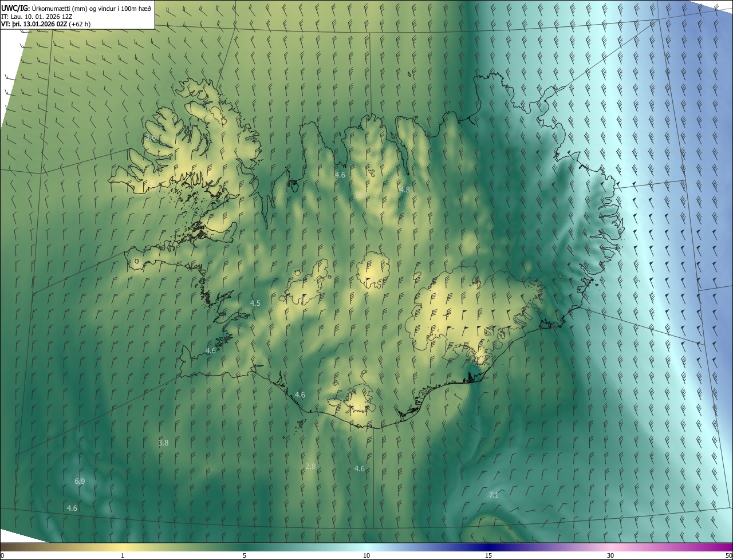Click the map value label '3.8'

(x=163, y=443)
